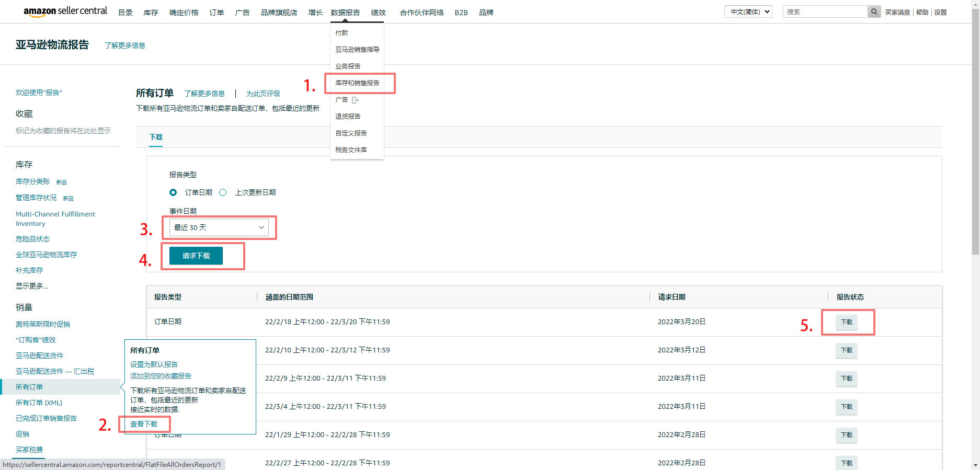Open the 广告 top menu
The height and width of the screenshot is (470, 980).
242,13
